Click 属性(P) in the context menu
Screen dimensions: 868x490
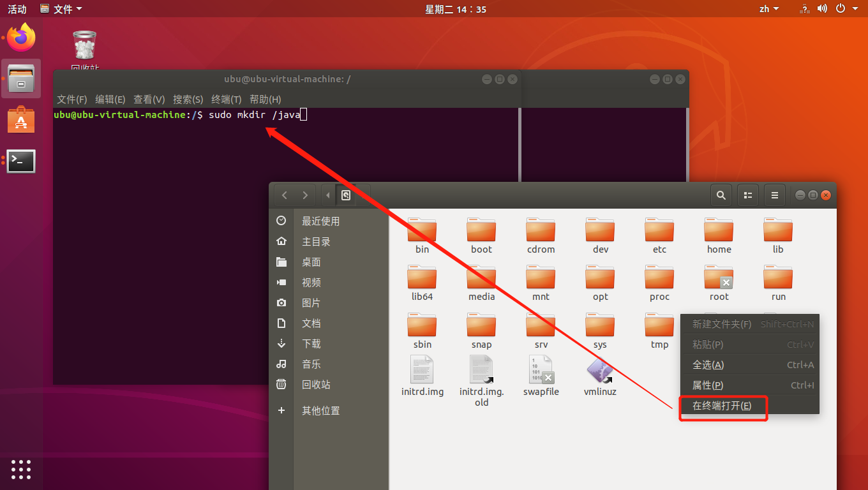coord(715,385)
